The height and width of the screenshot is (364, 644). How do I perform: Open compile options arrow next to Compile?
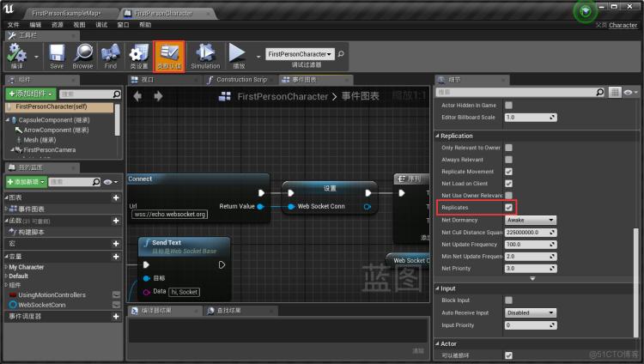pos(37,57)
